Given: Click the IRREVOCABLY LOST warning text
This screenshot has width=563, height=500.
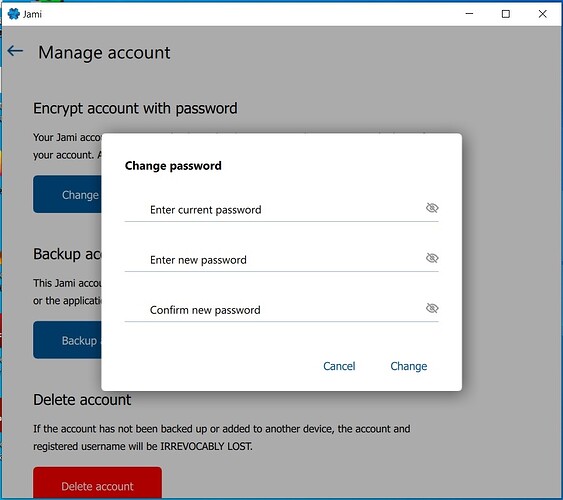Looking at the screenshot, I should tap(206, 446).
